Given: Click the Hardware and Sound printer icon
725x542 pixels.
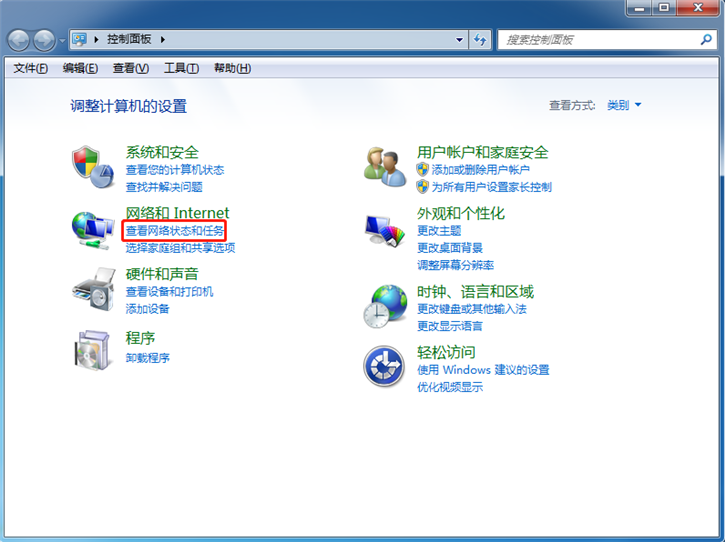Looking at the screenshot, I should pyautogui.click(x=93, y=289).
